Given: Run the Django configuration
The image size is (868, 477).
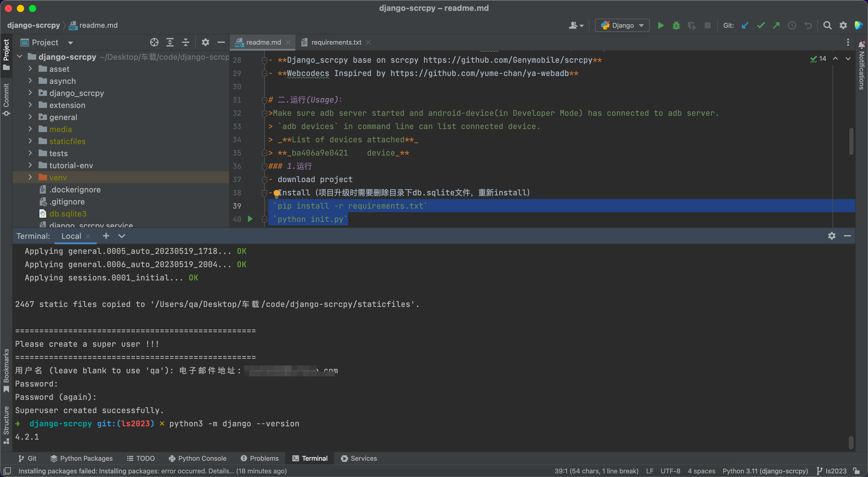Looking at the screenshot, I should [x=660, y=26].
